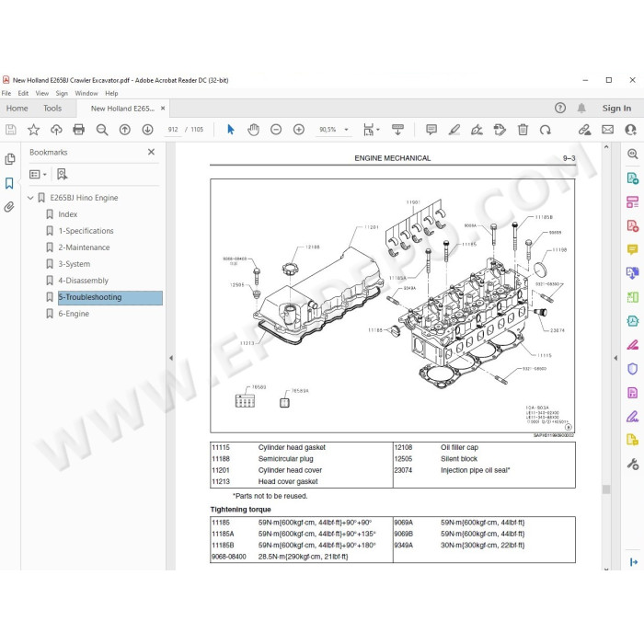
Task: Delete with trash can icon
Action: tap(523, 130)
